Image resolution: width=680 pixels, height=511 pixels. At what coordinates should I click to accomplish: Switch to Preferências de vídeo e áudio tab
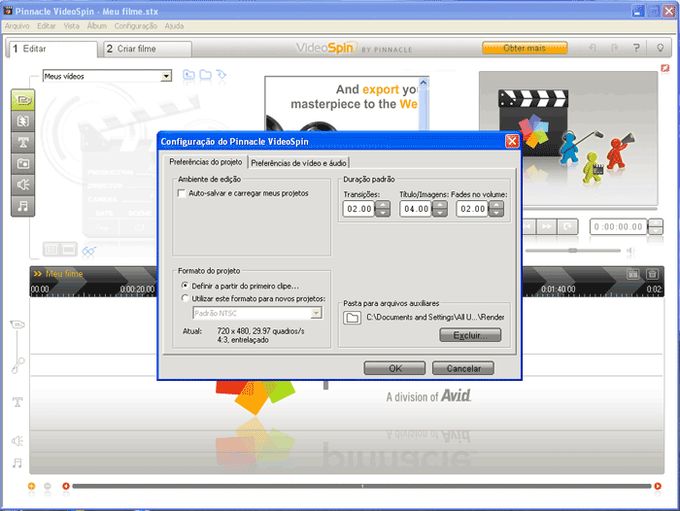click(299, 163)
